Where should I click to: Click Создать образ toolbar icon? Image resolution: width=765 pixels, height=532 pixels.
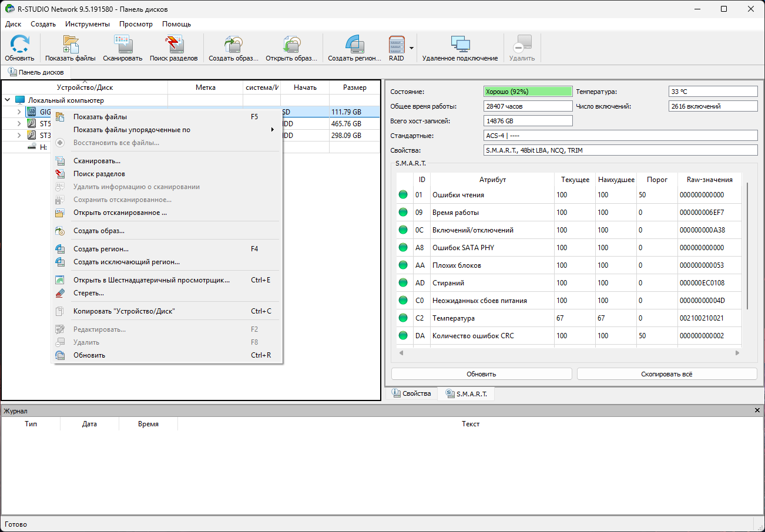pyautogui.click(x=233, y=48)
